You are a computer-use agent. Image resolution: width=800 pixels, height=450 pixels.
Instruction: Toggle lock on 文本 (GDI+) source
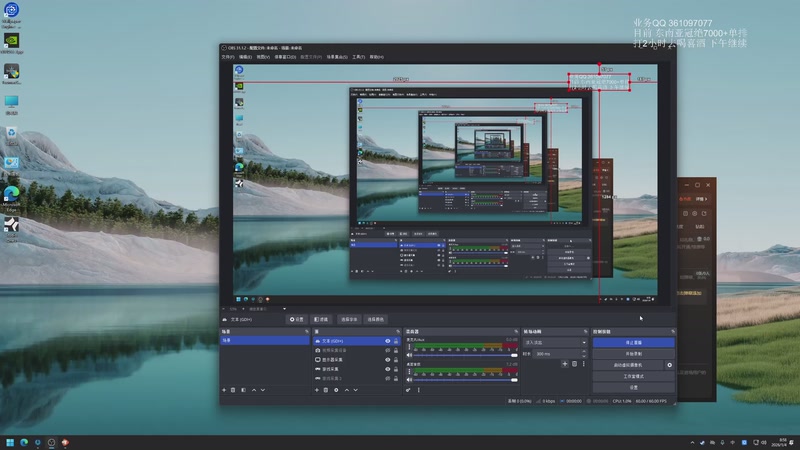tap(396, 341)
